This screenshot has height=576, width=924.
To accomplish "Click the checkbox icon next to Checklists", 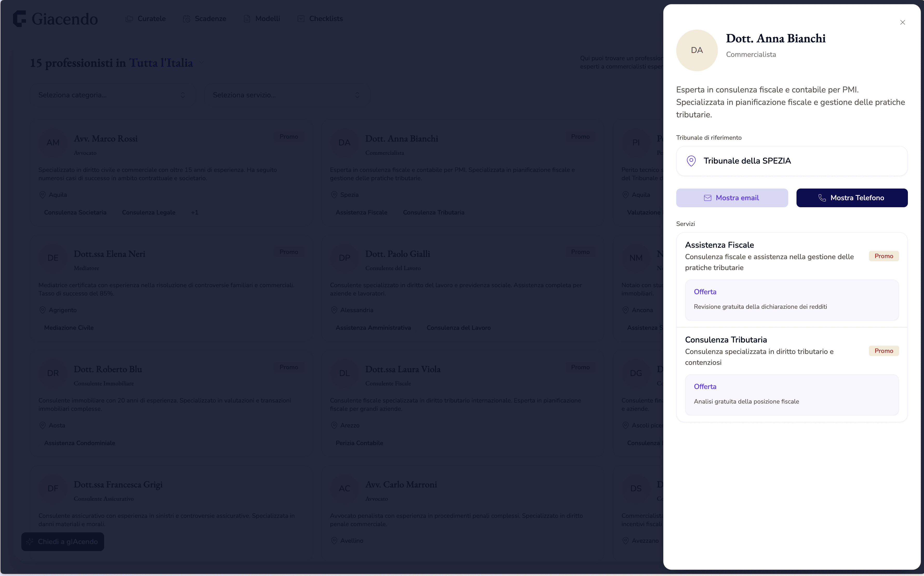I will 301,19.
